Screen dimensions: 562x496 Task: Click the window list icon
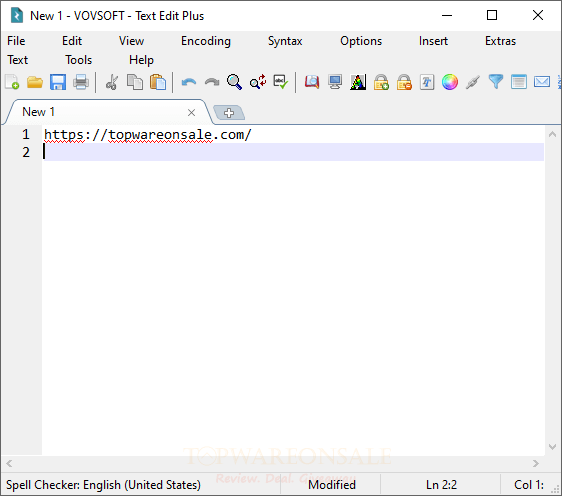pos(519,82)
